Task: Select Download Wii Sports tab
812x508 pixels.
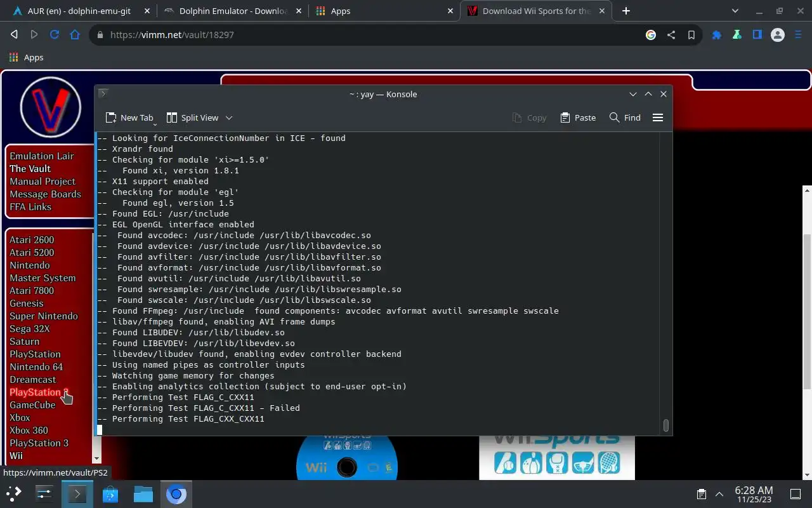Action: [536, 11]
